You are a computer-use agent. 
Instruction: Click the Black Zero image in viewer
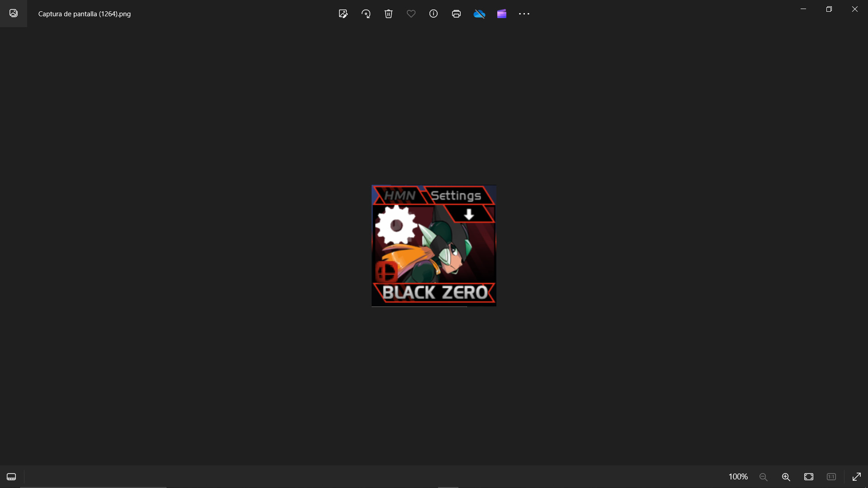coord(434,246)
